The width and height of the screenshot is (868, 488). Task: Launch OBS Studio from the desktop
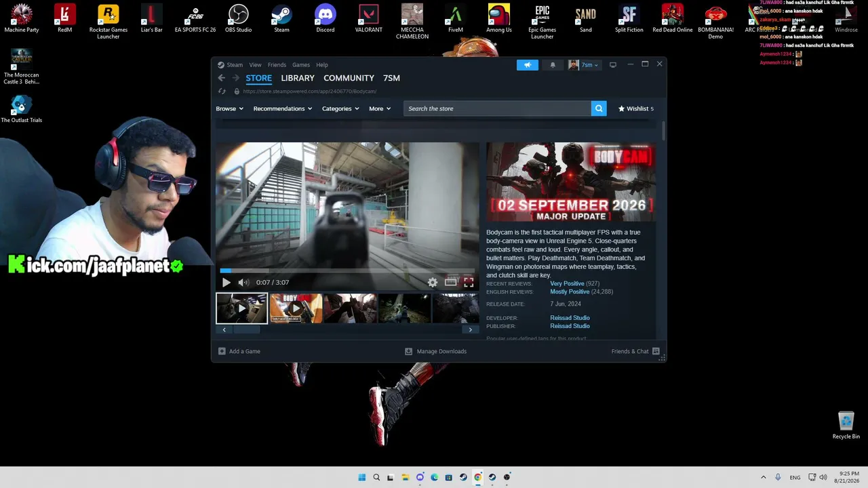239,18
